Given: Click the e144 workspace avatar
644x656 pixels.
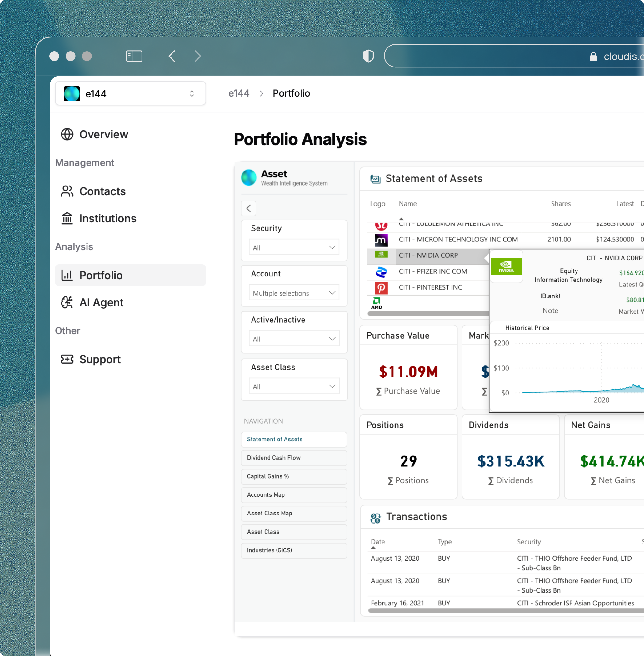Looking at the screenshot, I should (72, 93).
